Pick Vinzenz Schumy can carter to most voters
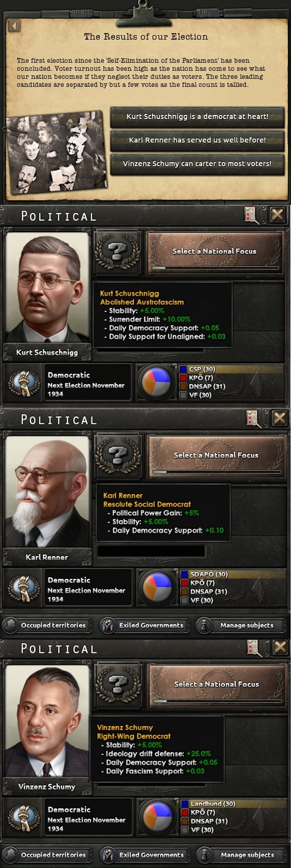This screenshot has width=291, height=868. (197, 163)
